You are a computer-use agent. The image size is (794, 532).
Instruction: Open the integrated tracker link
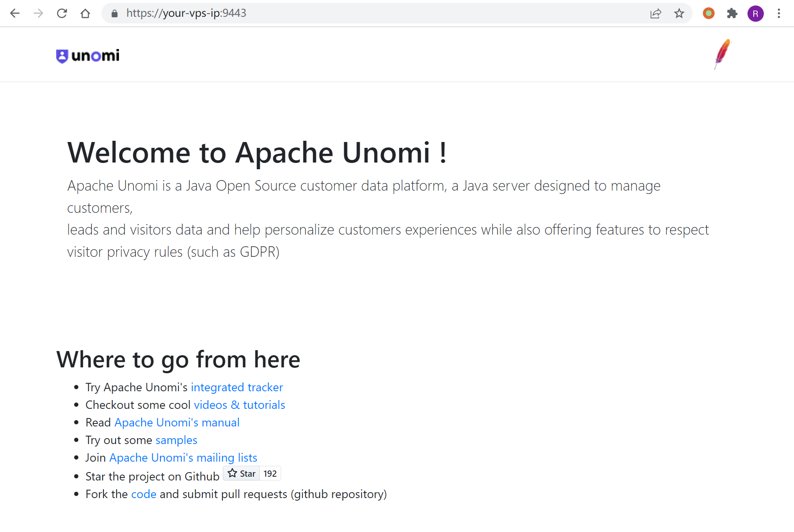coord(237,387)
